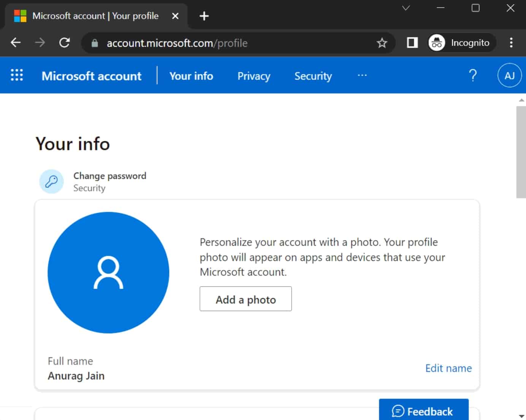
Task: Go to Microsoft account home
Action: click(92, 76)
